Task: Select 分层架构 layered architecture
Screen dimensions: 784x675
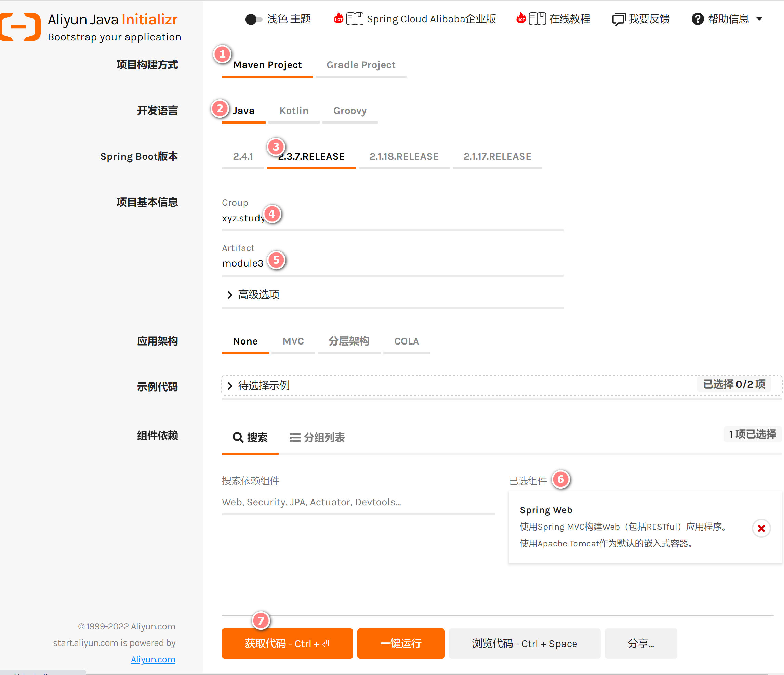Action: point(349,341)
